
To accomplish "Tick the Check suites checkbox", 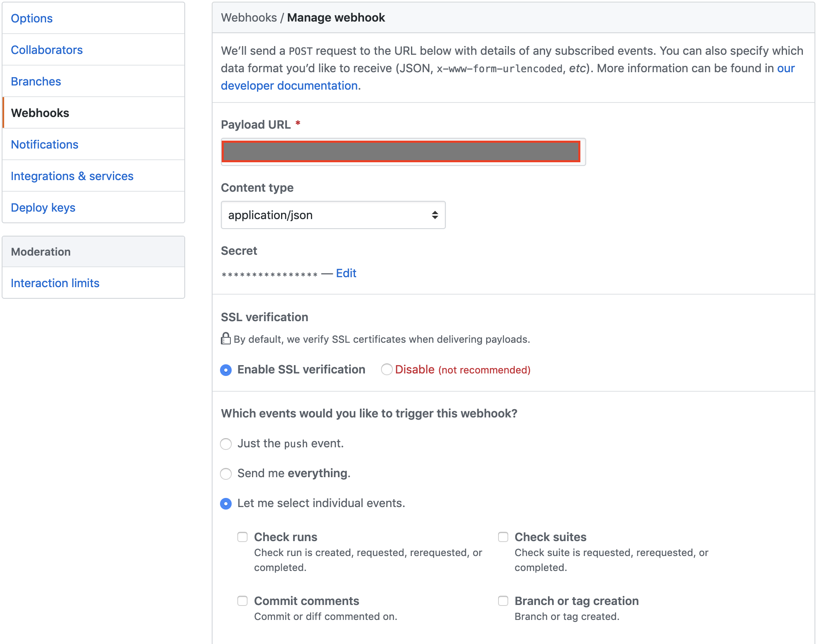I will click(x=503, y=537).
